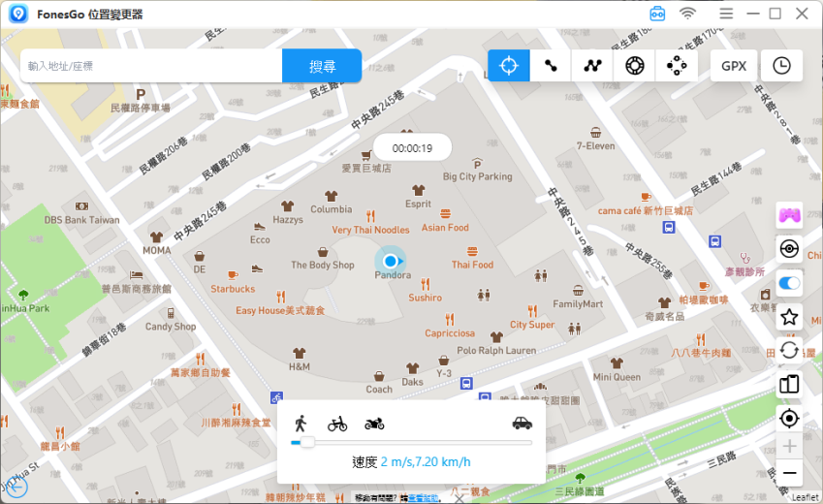Viewport: 823px width, 504px height.
Task: Click the FonesGo app logo icon
Action: pos(18,15)
